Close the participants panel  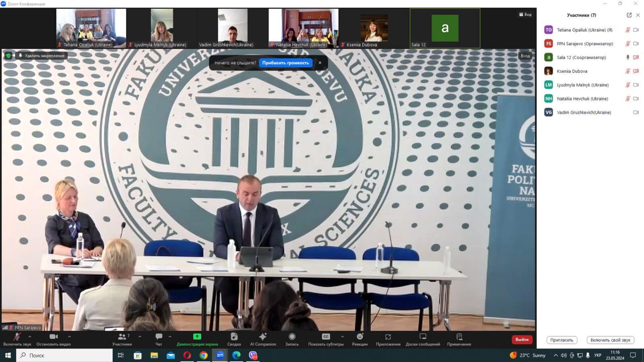(x=638, y=15)
